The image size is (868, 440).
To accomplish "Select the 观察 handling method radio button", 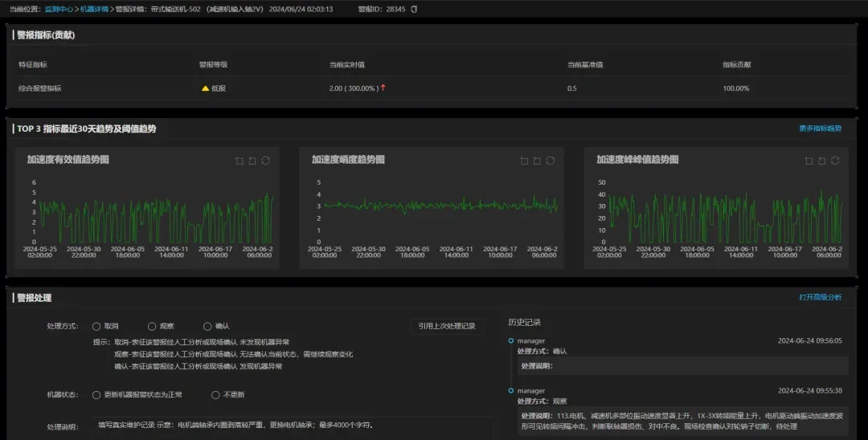I will [152, 326].
